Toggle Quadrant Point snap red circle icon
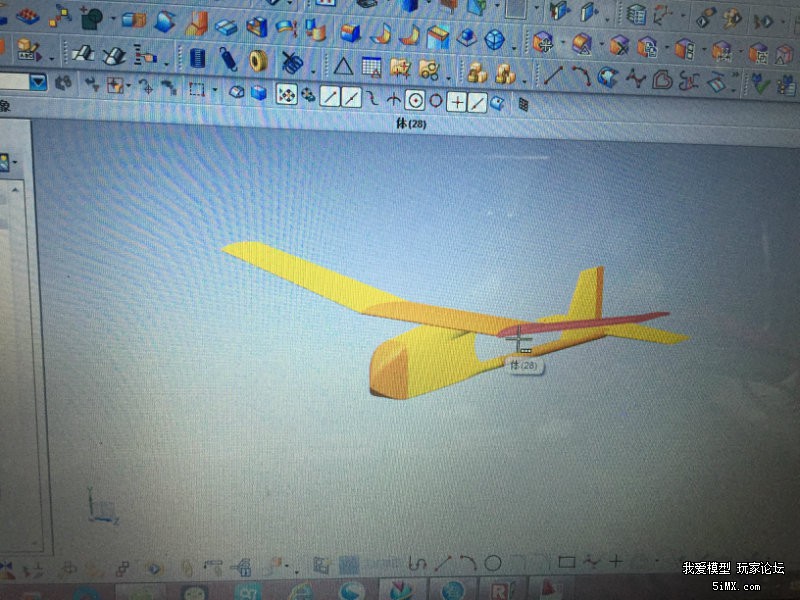800x600 pixels. (436, 101)
